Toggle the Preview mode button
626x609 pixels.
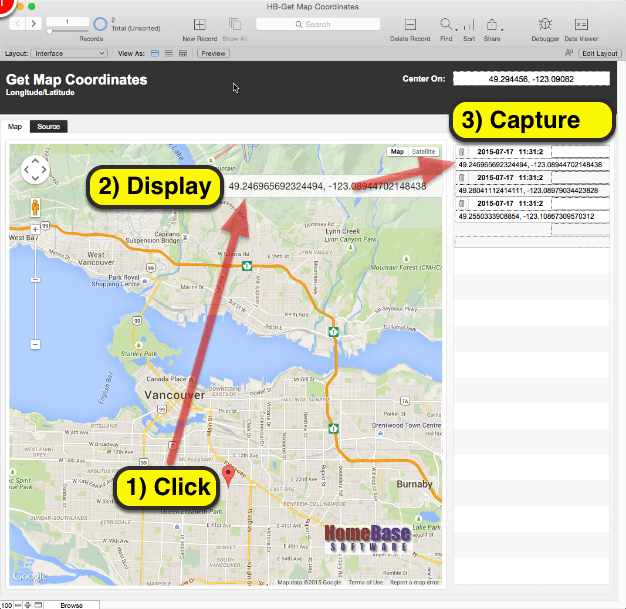click(x=214, y=53)
